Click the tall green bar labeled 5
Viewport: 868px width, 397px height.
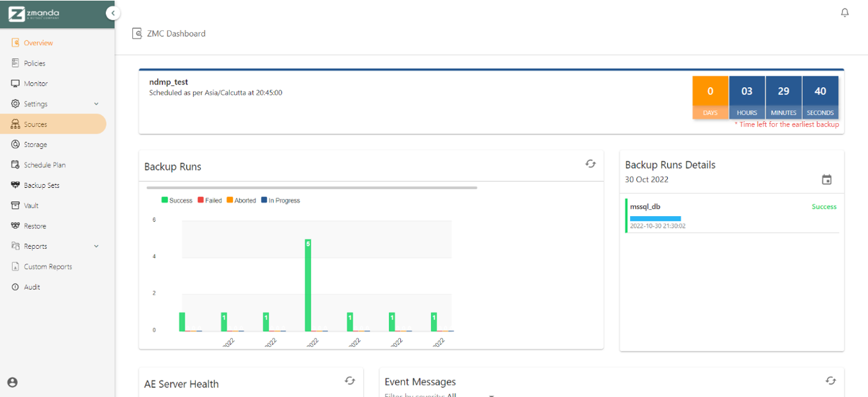(x=308, y=285)
